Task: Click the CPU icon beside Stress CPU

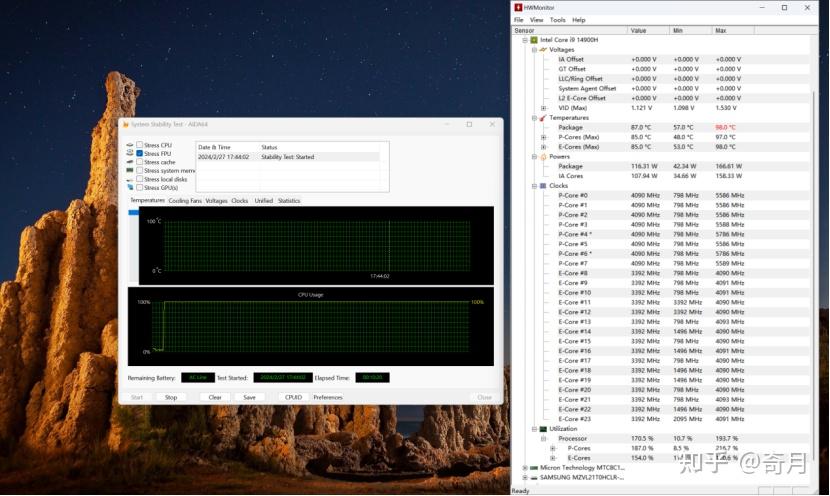Action: 130,145
